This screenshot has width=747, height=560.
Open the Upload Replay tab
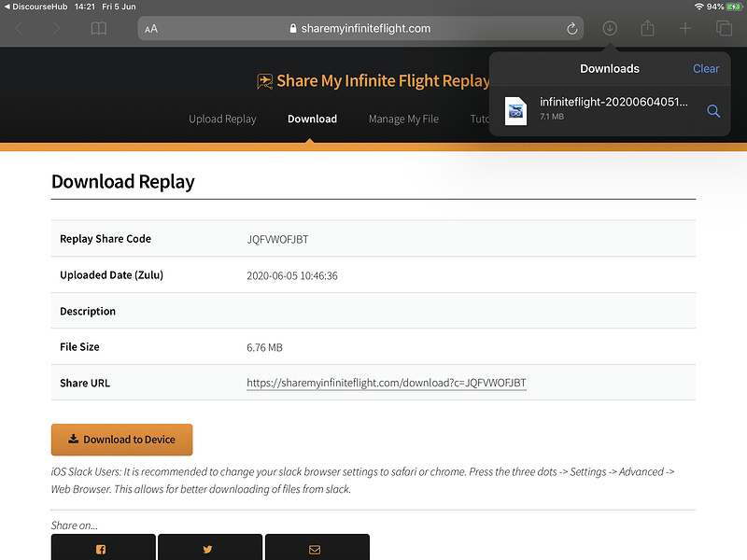click(x=222, y=119)
